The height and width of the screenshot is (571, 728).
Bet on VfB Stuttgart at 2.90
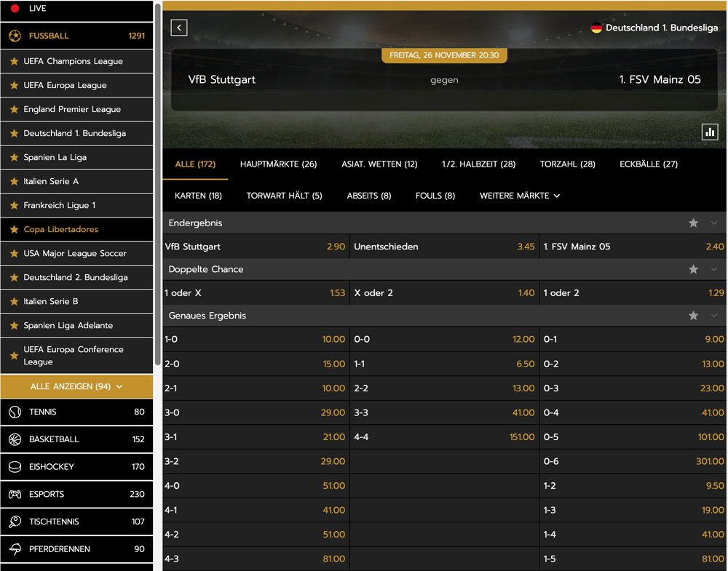coord(255,247)
